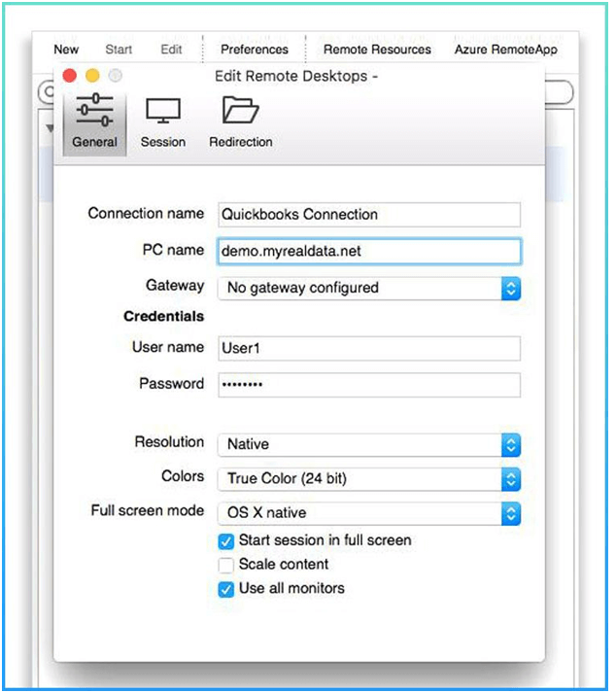Click the red close window button
The width and height of the screenshot is (616, 693).
(x=70, y=75)
